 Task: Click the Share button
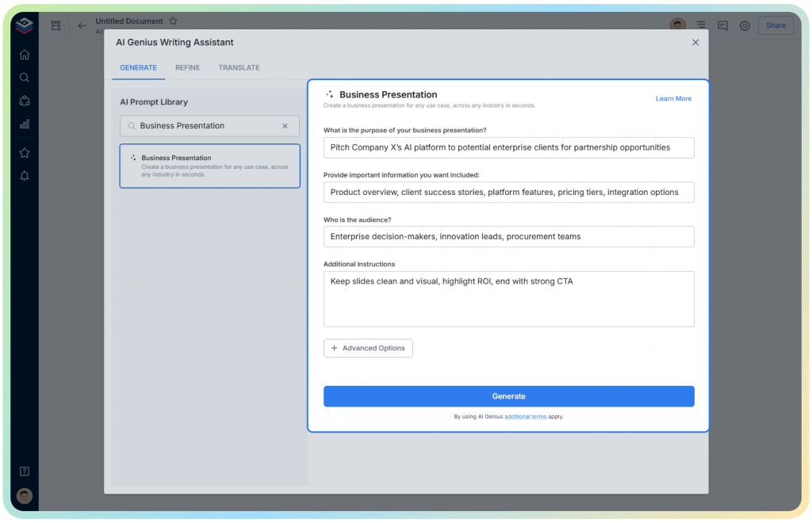click(x=776, y=25)
